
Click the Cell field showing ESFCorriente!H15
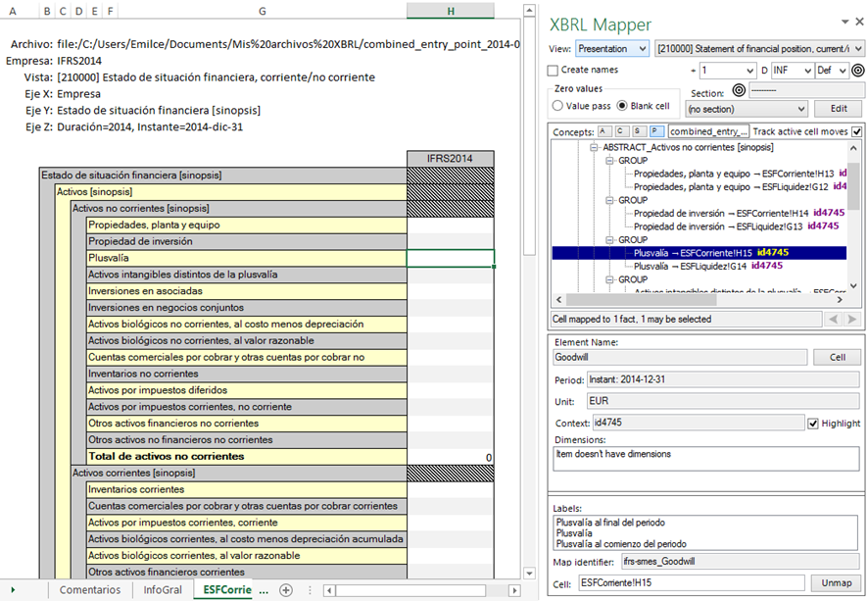[692, 582]
